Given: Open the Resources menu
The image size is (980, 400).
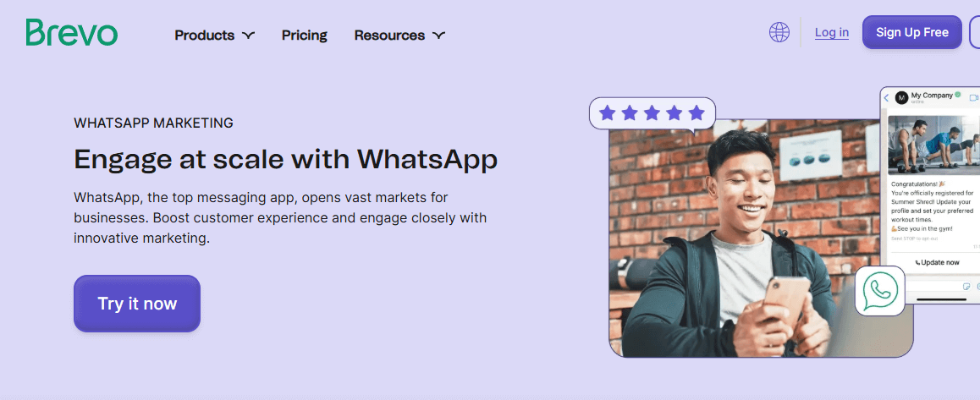Looking at the screenshot, I should (400, 36).
